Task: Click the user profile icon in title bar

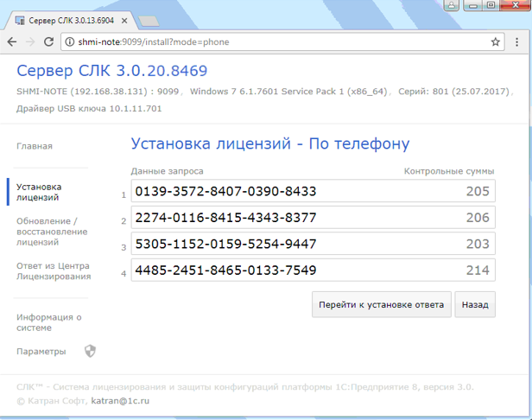Action: (452, 5)
